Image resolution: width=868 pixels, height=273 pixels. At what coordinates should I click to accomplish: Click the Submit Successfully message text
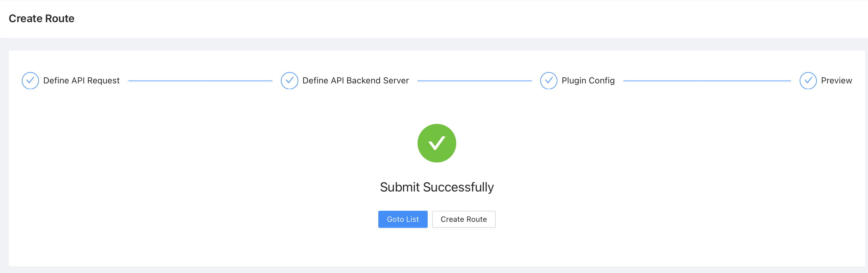437,187
